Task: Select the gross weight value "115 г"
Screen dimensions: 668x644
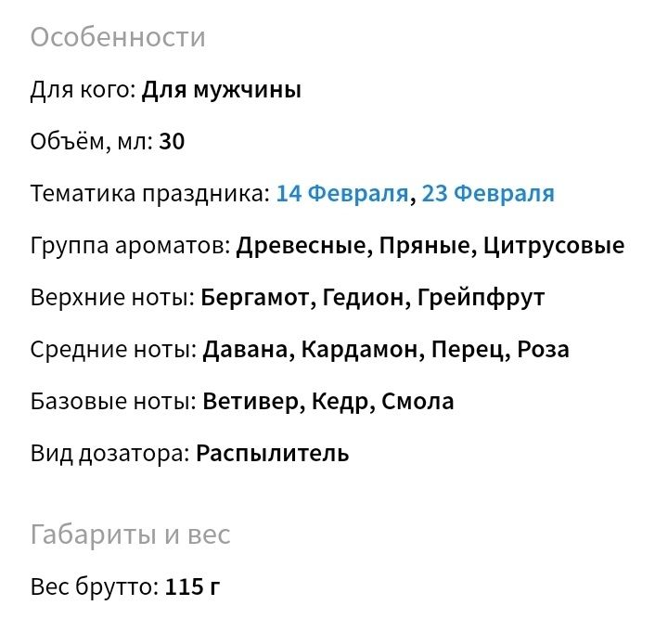Action: tap(193, 587)
